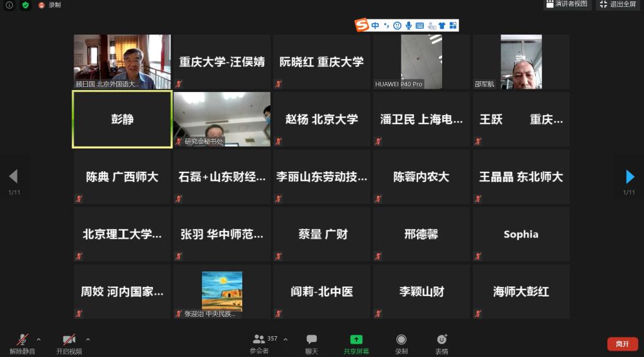Expand the participants options arrow
644x357 pixels.
click(x=286, y=339)
